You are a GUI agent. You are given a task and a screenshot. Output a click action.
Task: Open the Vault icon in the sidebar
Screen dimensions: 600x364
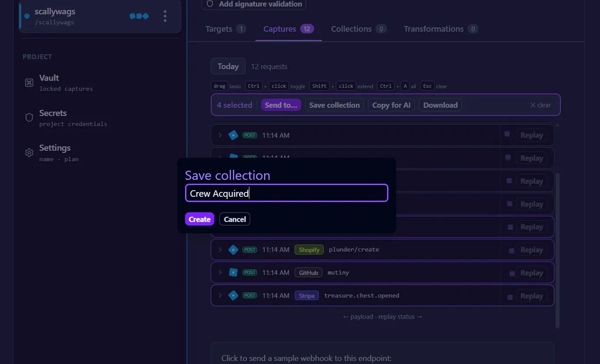click(29, 83)
